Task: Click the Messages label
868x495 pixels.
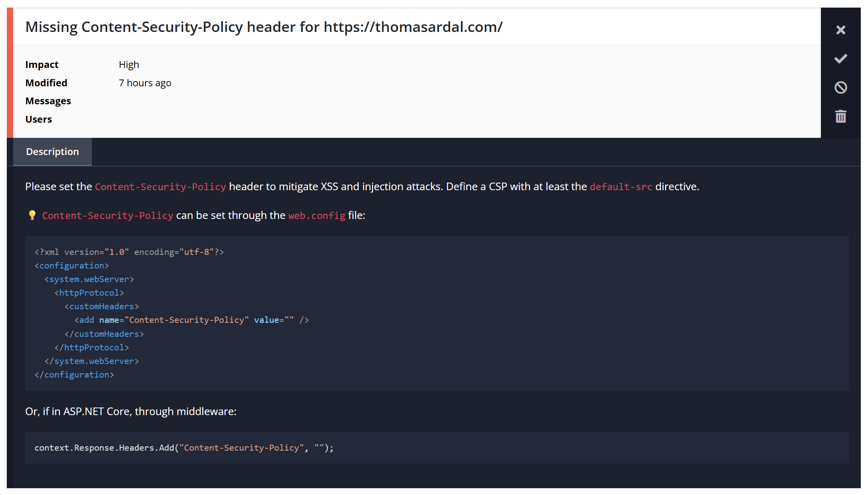Action: [x=48, y=101]
